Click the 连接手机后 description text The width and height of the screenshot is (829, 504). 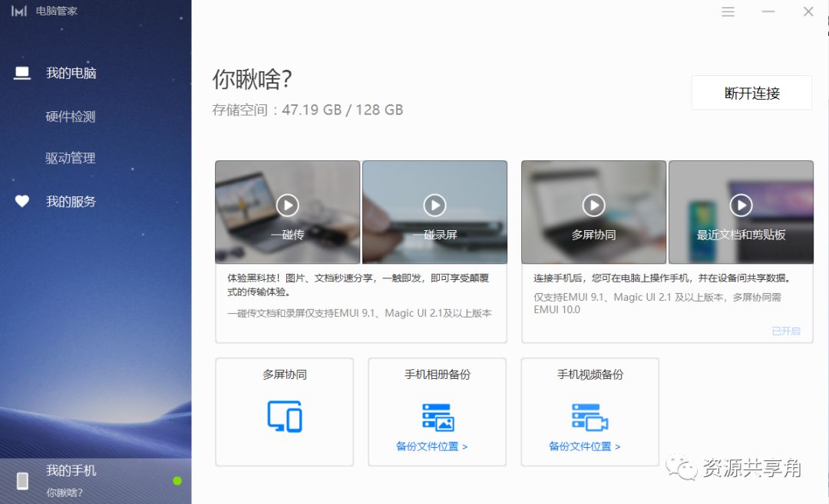click(662, 278)
